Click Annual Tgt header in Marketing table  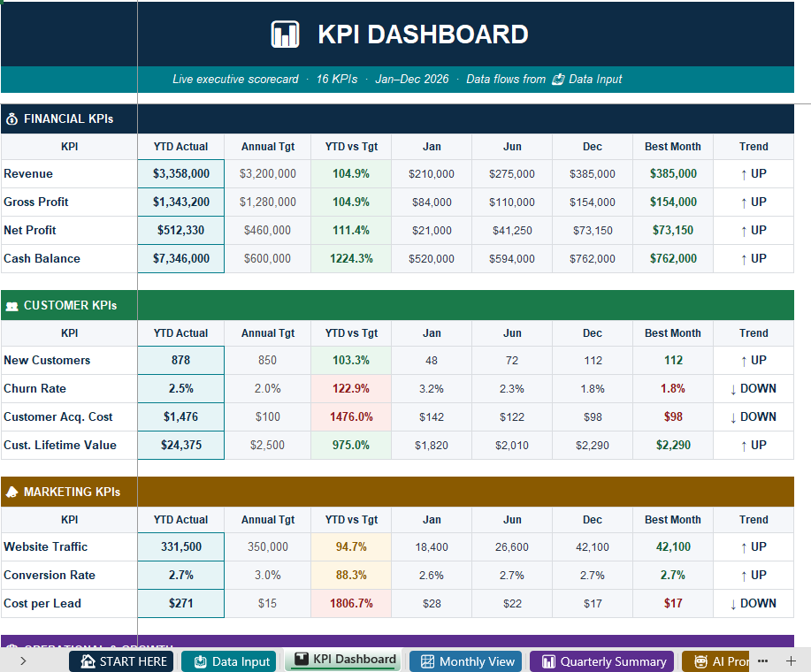point(267,520)
